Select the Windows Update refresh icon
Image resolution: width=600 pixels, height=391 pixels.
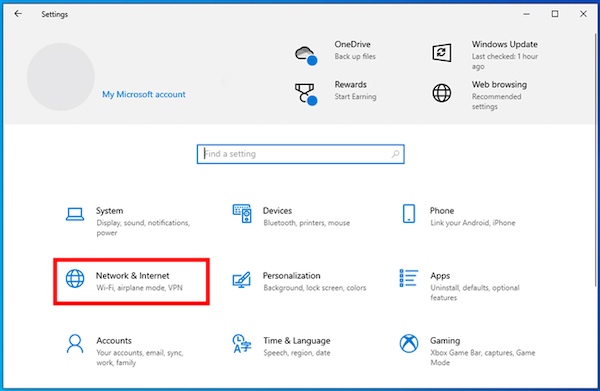(442, 52)
